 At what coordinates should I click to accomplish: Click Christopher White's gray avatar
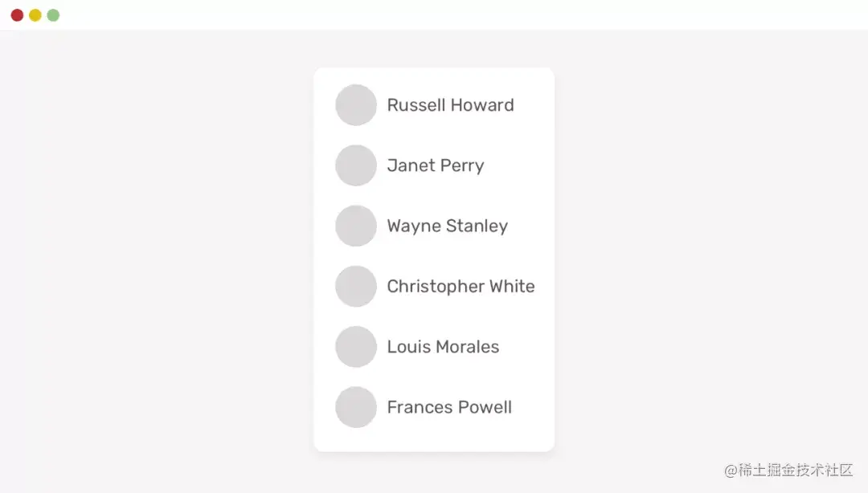356,287
